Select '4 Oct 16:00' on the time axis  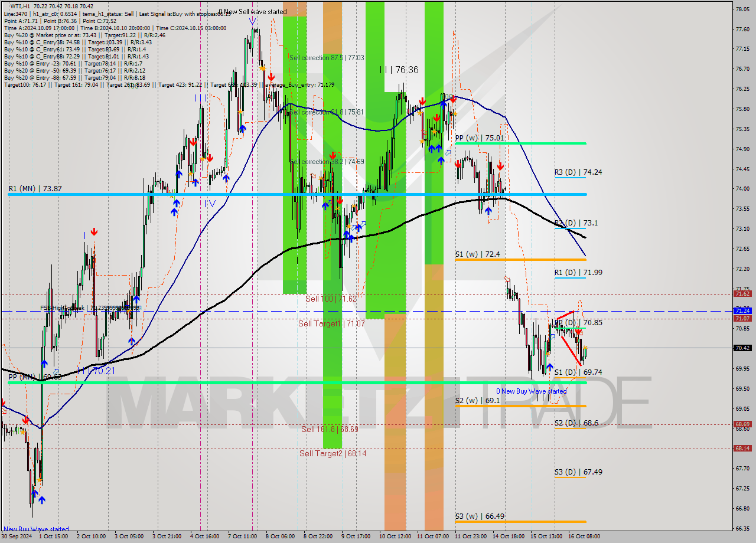(205, 537)
